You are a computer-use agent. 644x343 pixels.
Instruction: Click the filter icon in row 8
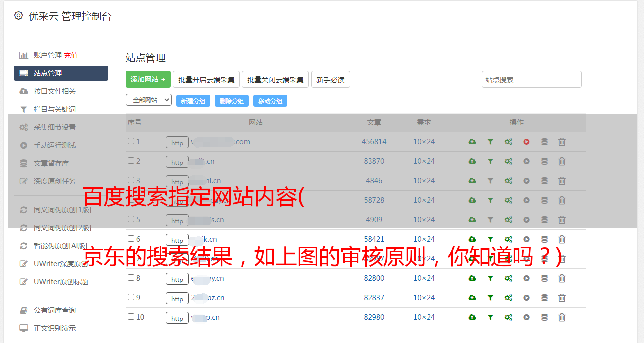point(490,278)
